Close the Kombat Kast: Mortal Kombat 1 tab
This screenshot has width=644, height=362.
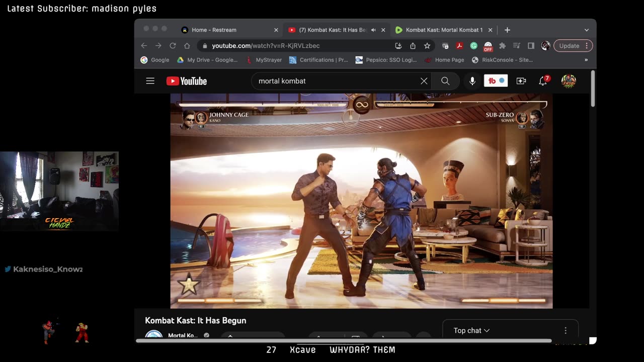490,30
